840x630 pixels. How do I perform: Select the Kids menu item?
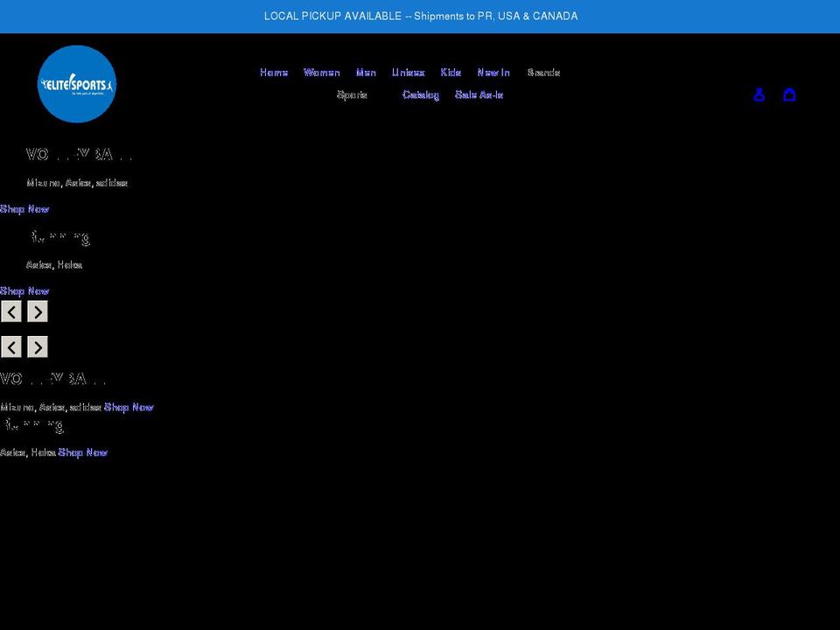click(451, 73)
